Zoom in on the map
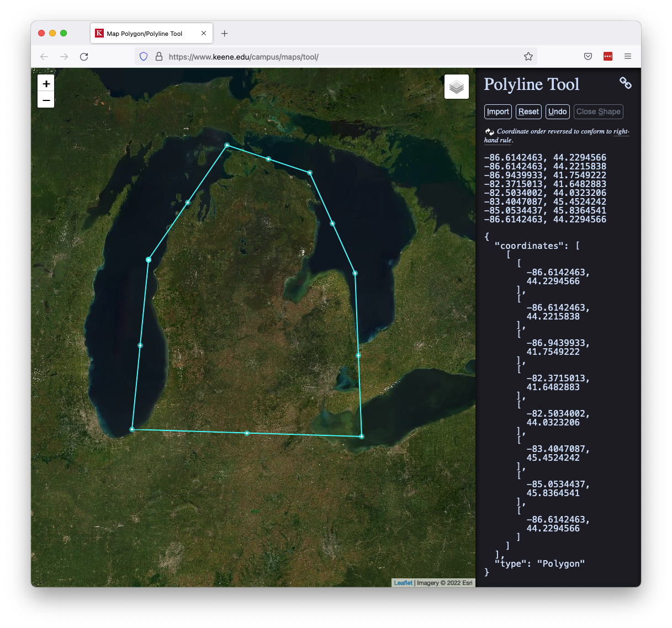This screenshot has height=628, width=672. coord(46,84)
